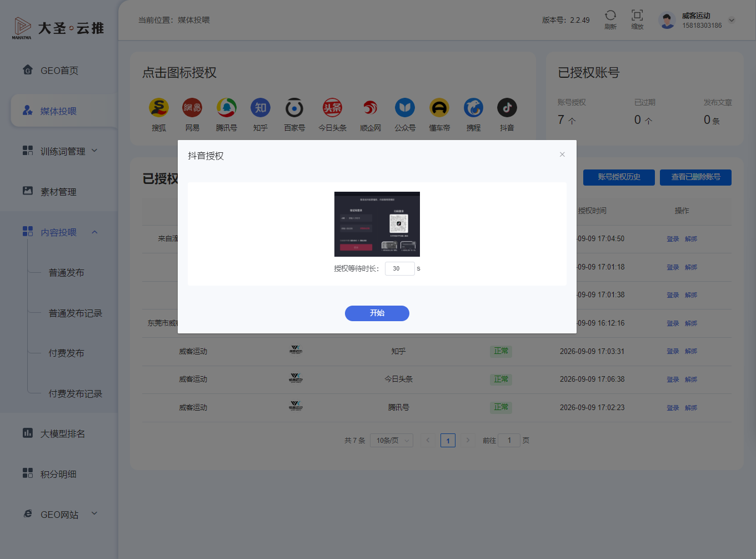Screen dimensions: 756x559
Task: Click the 携程 platform icon
Action: [474, 108]
